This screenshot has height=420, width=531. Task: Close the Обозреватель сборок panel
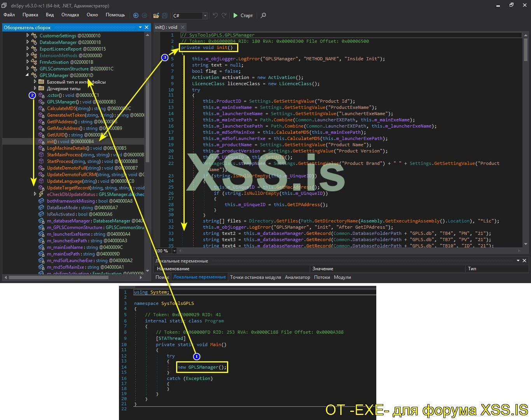pyautogui.click(x=147, y=27)
